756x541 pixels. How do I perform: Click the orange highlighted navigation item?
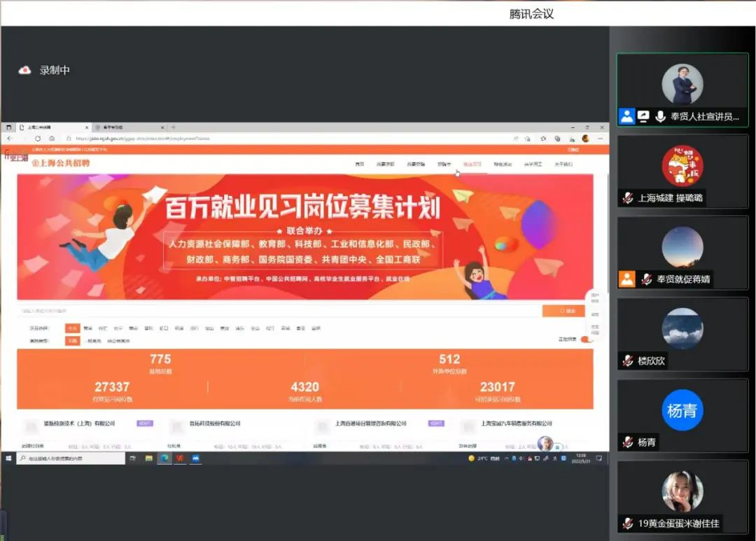[472, 164]
